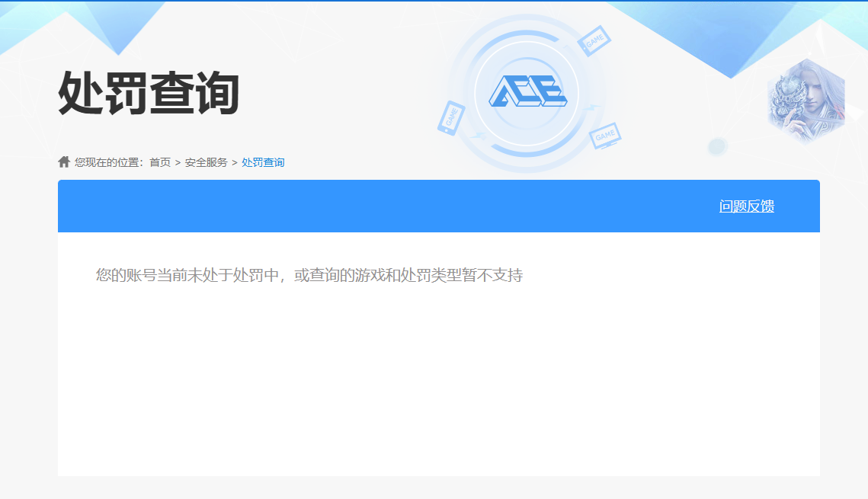Click the small glowing circle near avatar

716,146
